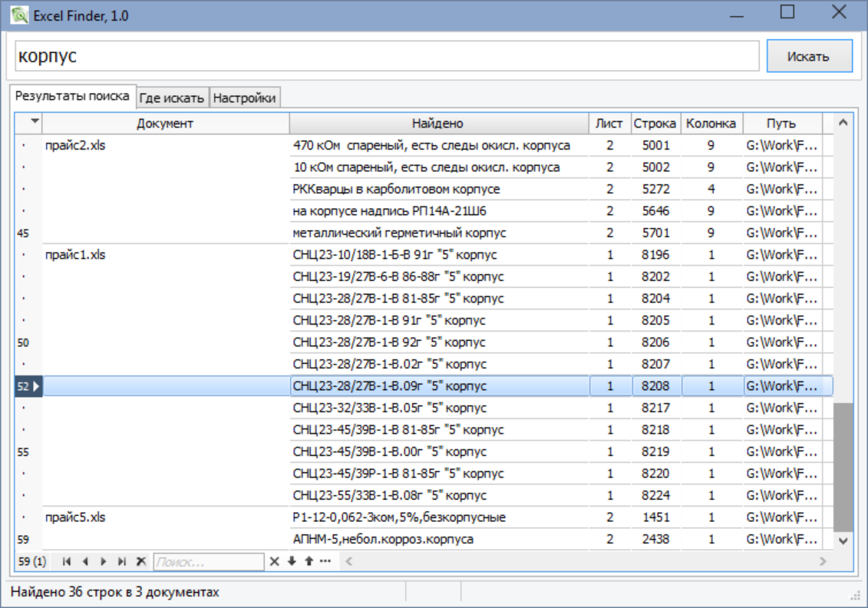Screen dimensions: 868x608
Task: Go to first record in navigator
Action: tap(67, 561)
